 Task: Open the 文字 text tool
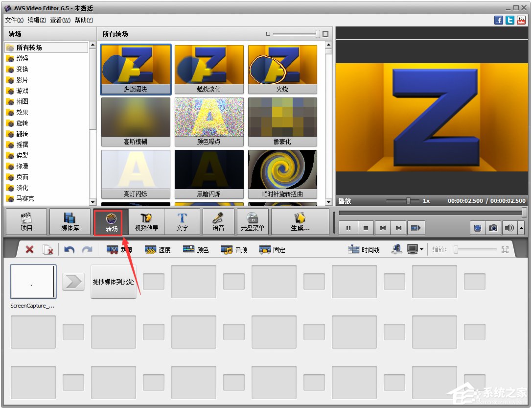click(182, 222)
